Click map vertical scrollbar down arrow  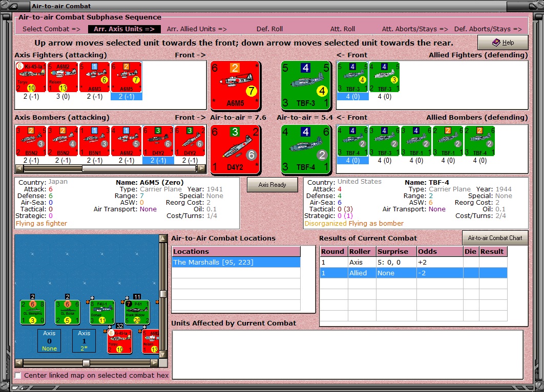tap(163, 355)
